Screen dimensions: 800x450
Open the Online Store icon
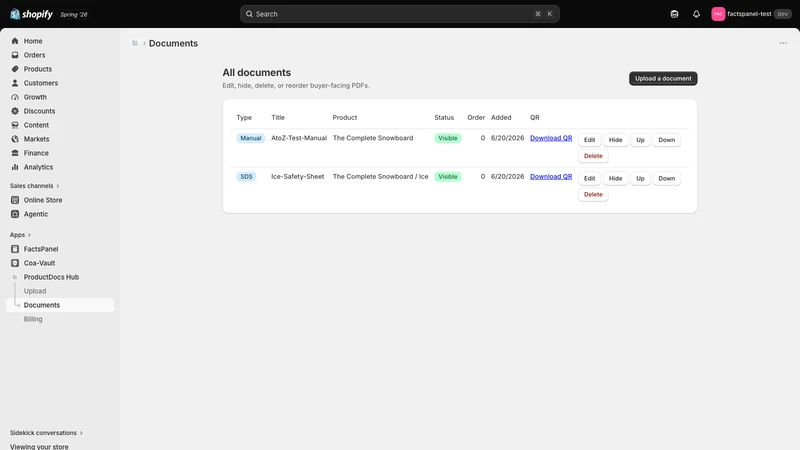click(x=15, y=200)
